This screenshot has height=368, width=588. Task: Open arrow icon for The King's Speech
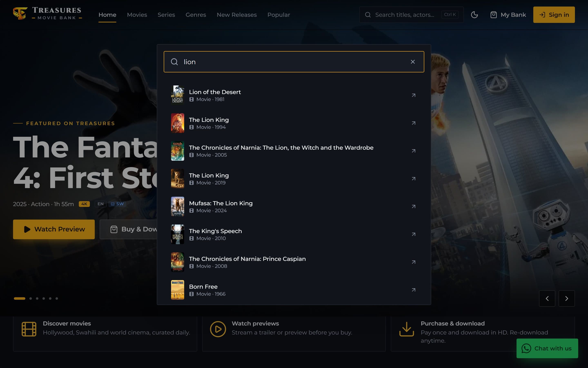(x=414, y=234)
